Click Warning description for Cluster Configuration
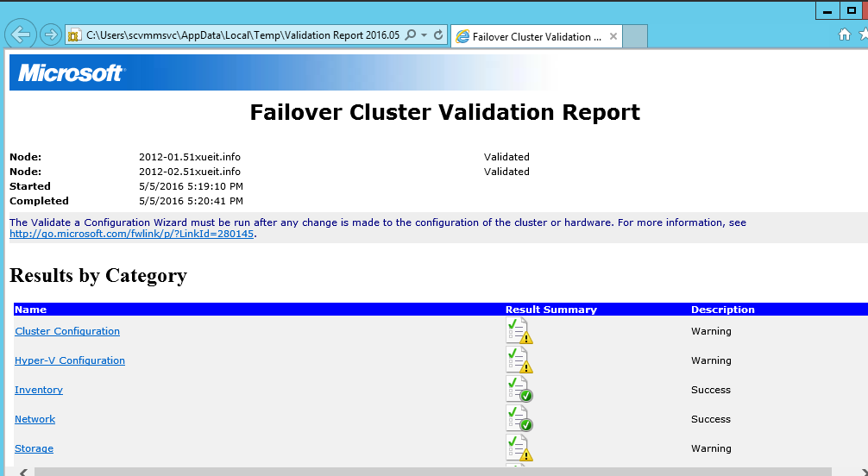 pos(711,331)
